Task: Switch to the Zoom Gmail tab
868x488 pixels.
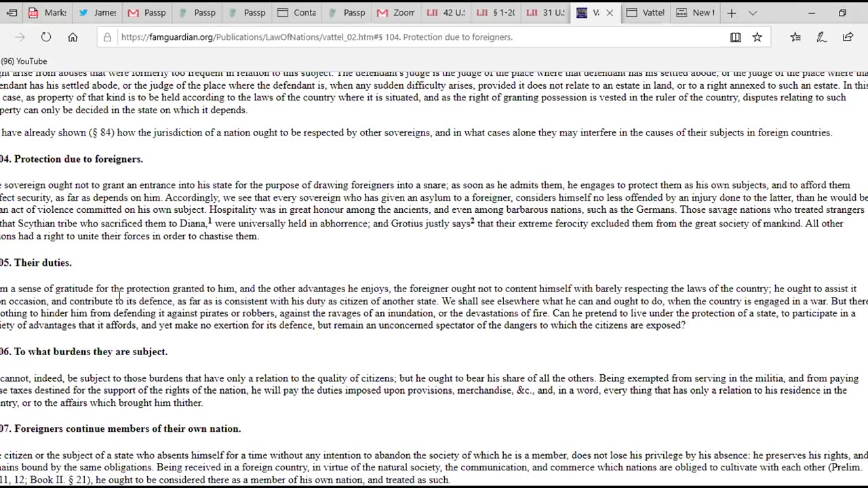Action: [x=395, y=13]
